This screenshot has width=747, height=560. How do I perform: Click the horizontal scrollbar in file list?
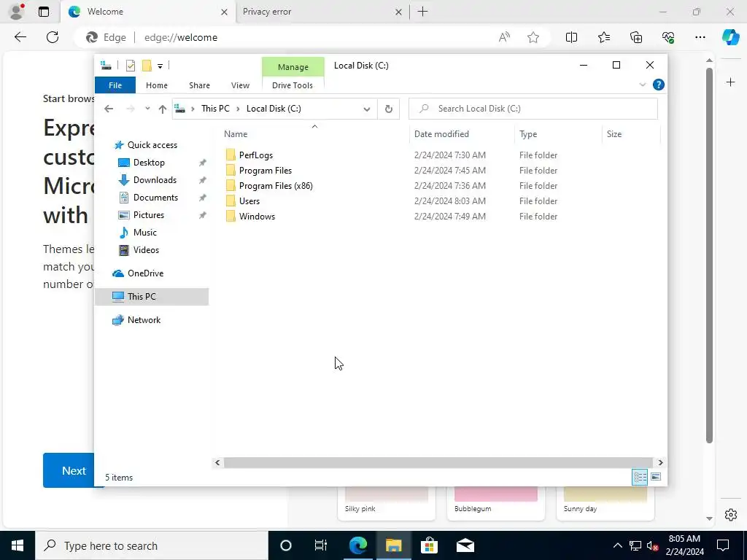point(438,462)
